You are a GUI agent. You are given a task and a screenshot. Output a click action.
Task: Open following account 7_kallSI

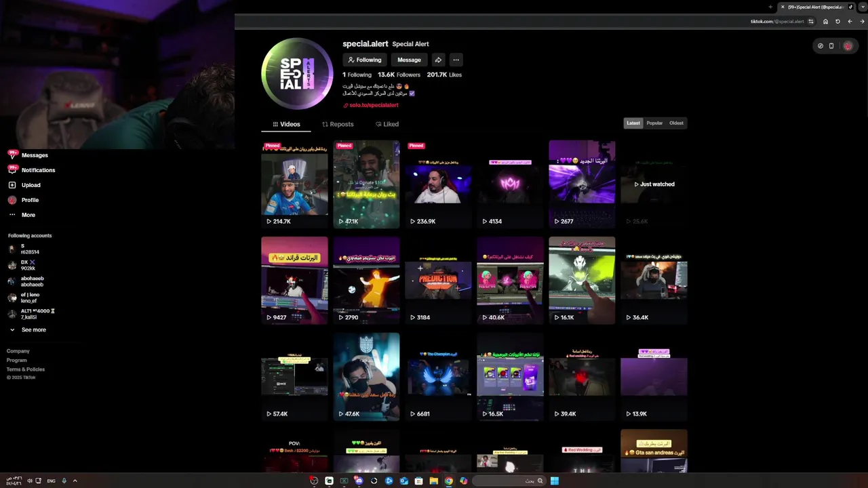pos(31,314)
